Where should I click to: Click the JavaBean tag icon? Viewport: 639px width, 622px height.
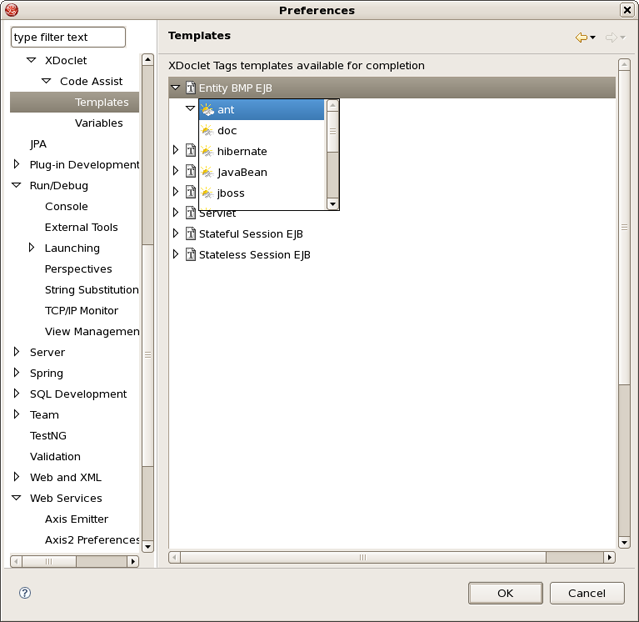coord(207,173)
